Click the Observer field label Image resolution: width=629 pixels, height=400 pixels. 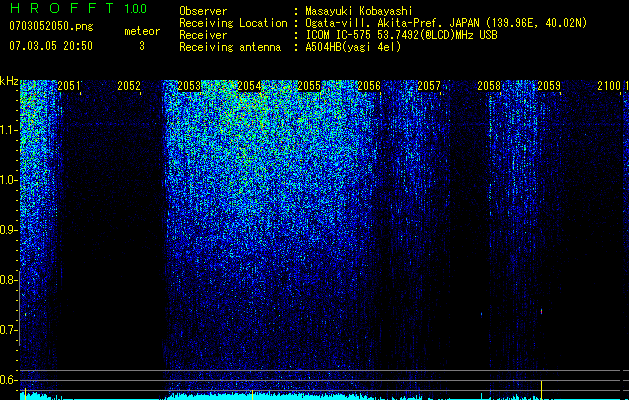(203, 11)
